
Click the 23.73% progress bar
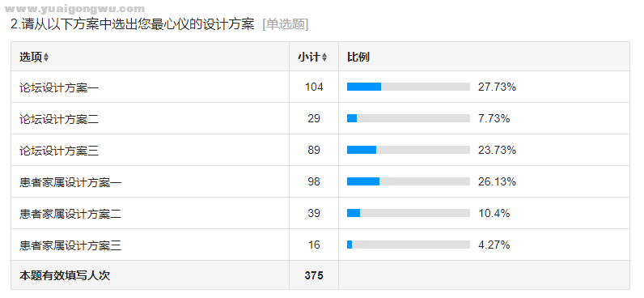click(x=409, y=150)
